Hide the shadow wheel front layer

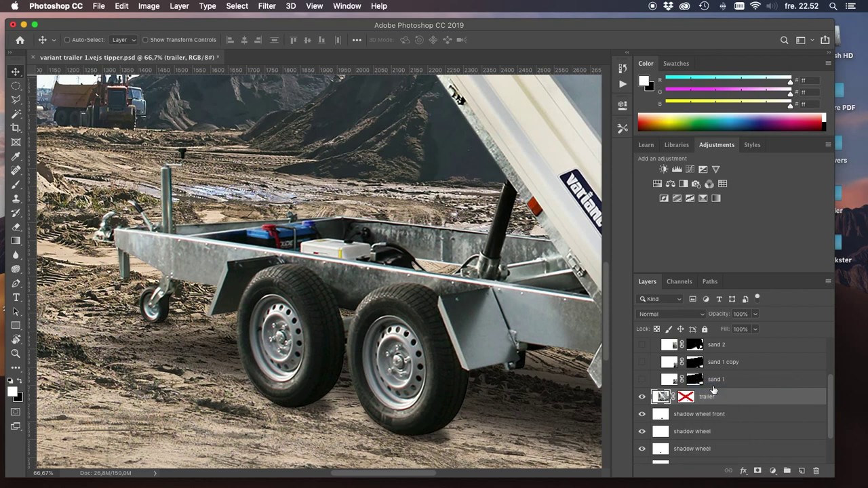(x=642, y=414)
